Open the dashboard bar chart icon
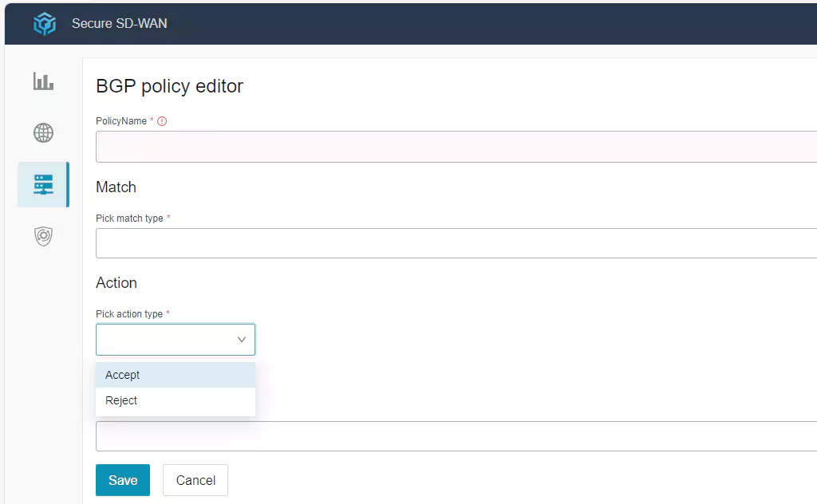The image size is (817, 504). pyautogui.click(x=43, y=81)
